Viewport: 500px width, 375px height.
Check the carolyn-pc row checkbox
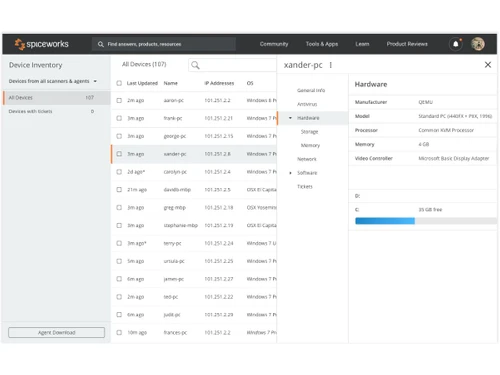coord(119,172)
